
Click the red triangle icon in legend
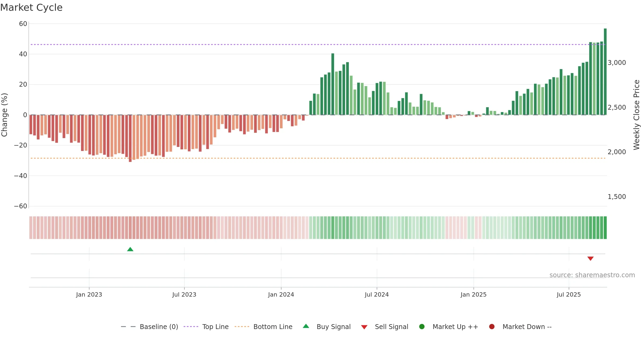click(364, 327)
